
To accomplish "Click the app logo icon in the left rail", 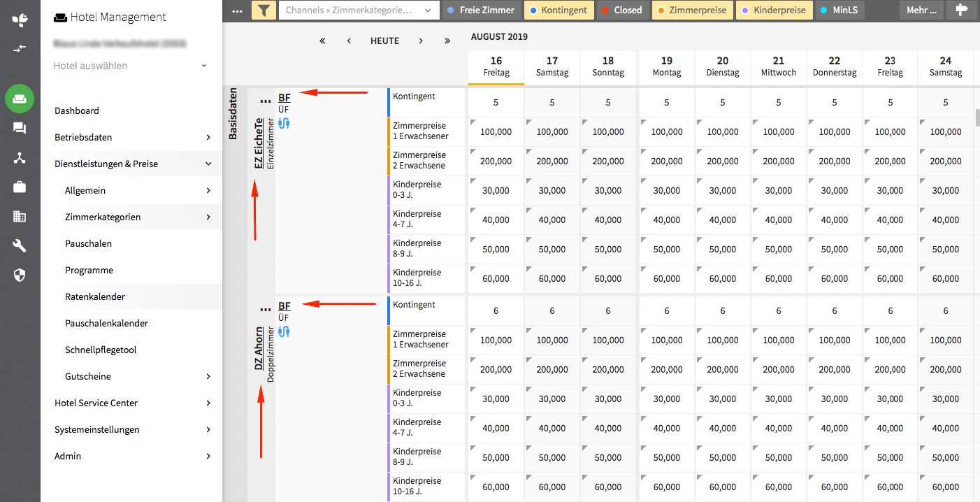I will click(x=20, y=20).
